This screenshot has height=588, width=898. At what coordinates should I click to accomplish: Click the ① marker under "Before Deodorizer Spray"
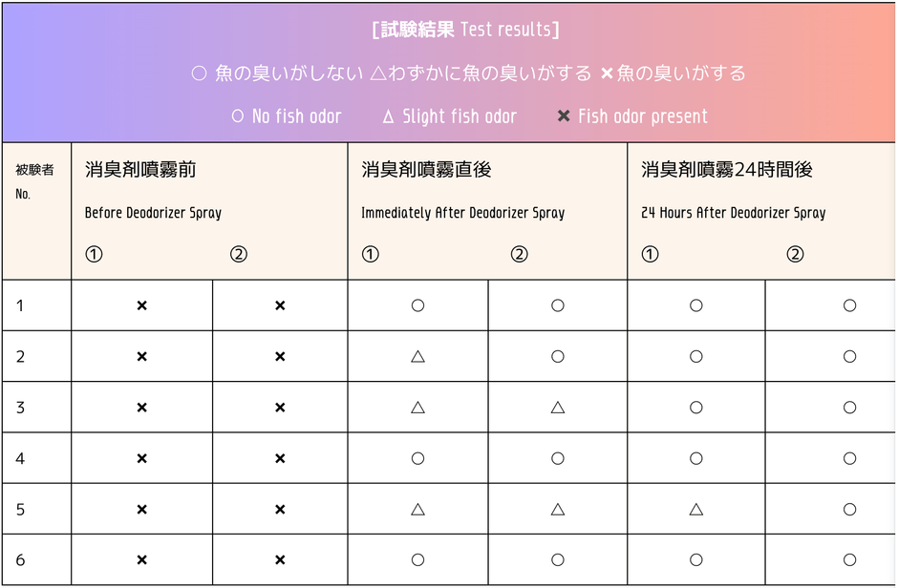coord(94,255)
